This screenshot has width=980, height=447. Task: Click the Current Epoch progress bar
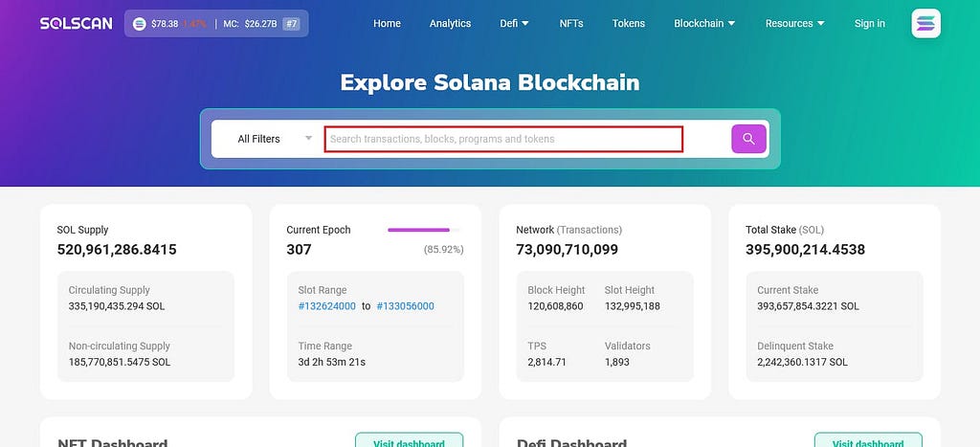pos(424,230)
